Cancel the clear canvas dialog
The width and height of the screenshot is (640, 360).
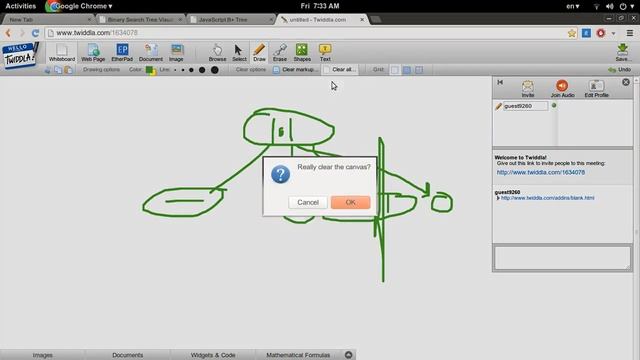[x=308, y=202]
